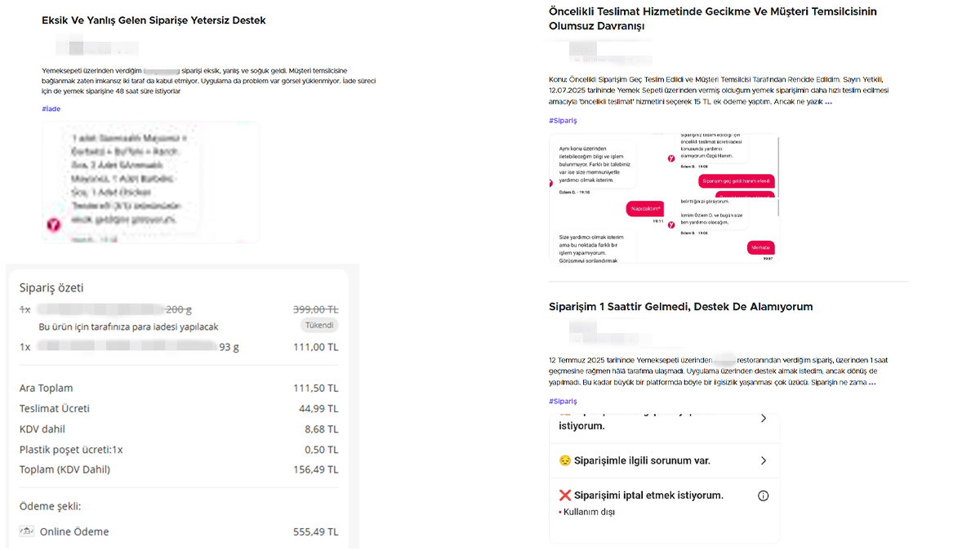This screenshot has width=980, height=551.
Task: Open the #Sipariş tag under the priority delivery complaint
Action: (563, 121)
